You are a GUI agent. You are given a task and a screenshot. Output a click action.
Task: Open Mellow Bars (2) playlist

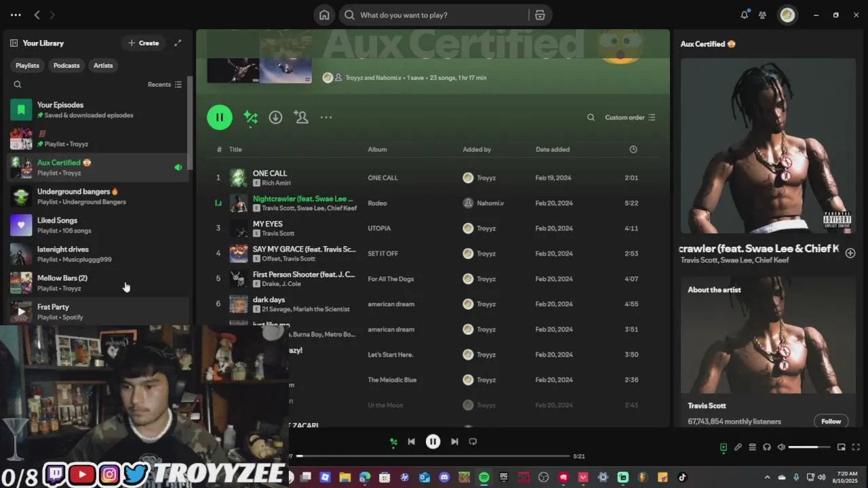coord(98,283)
